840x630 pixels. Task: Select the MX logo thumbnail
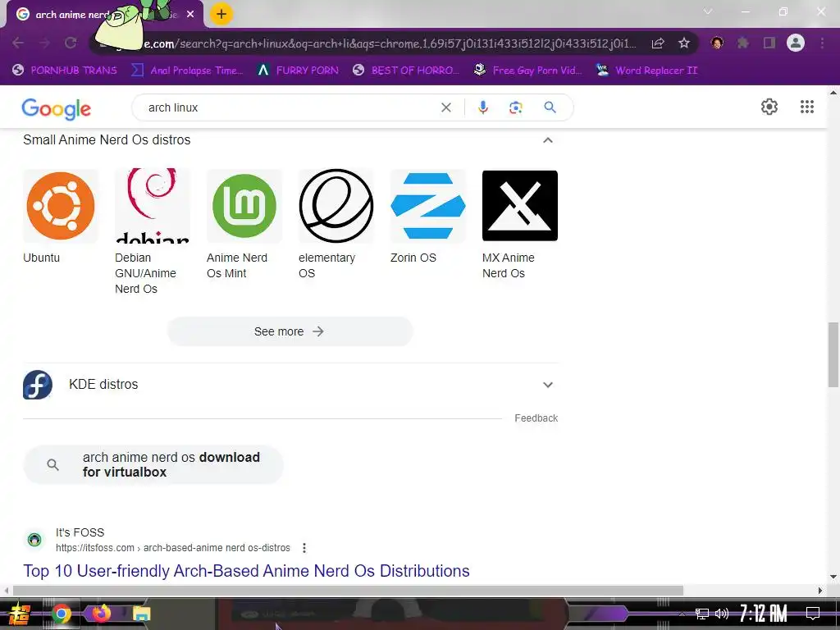pos(519,206)
